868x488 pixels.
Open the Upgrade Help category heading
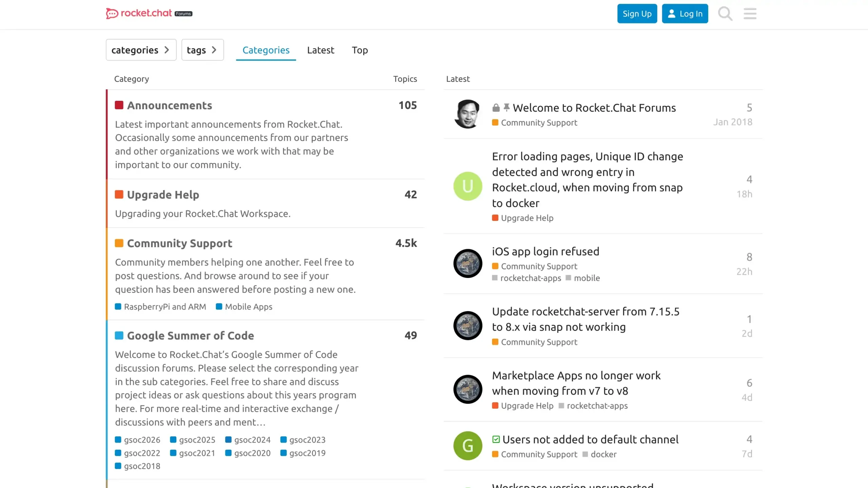pos(163,195)
